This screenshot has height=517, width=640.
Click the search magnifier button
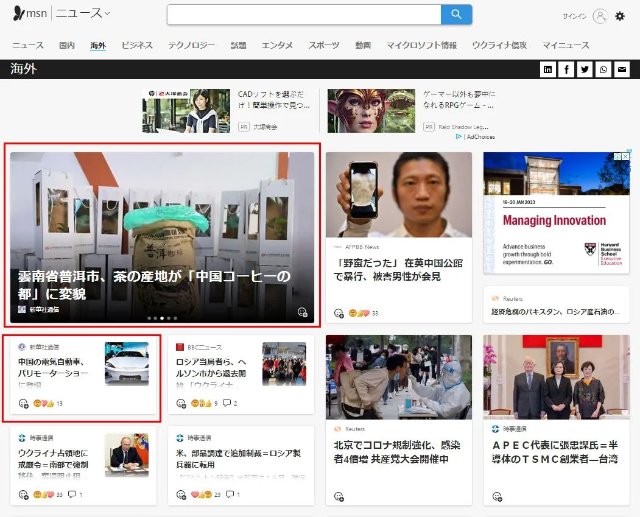(456, 14)
